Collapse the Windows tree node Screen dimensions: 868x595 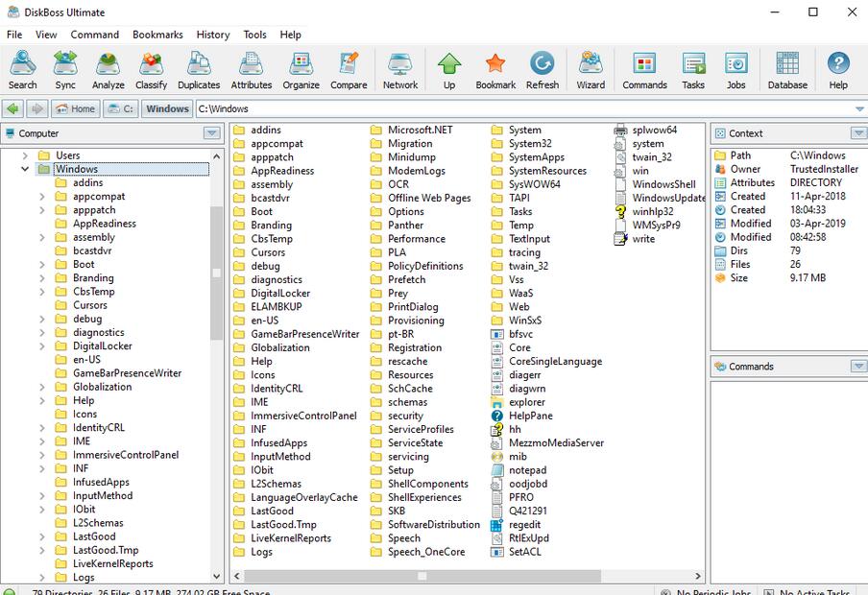click(x=25, y=169)
